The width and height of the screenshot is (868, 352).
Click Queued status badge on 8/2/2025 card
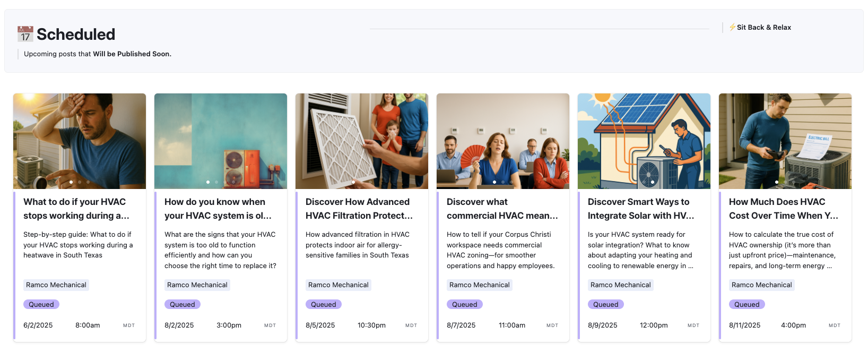(x=183, y=304)
